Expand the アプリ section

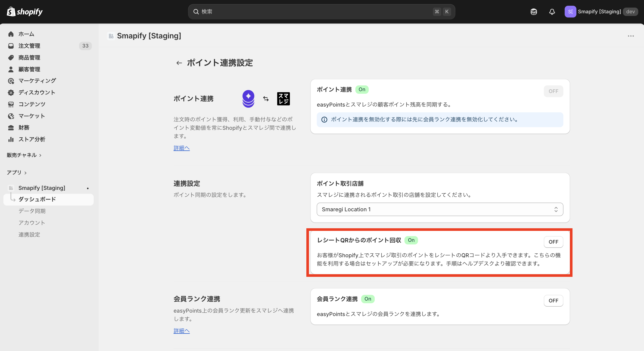tap(17, 173)
